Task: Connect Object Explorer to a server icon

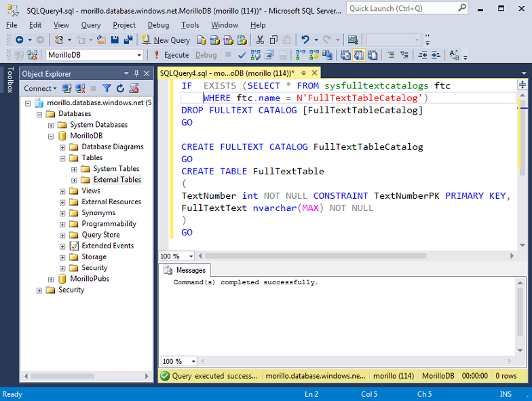Action: 66,88
